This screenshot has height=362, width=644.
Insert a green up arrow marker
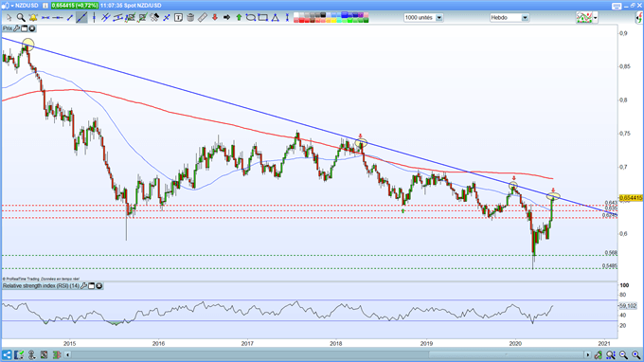(239, 18)
